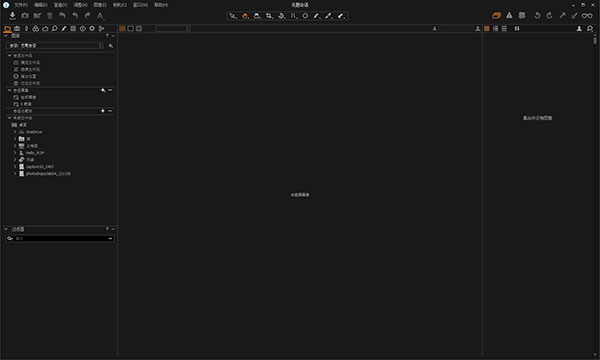Image resolution: width=600 pixels, height=360 pixels.
Task: Click the search icon in session albums row
Action: coord(103,90)
